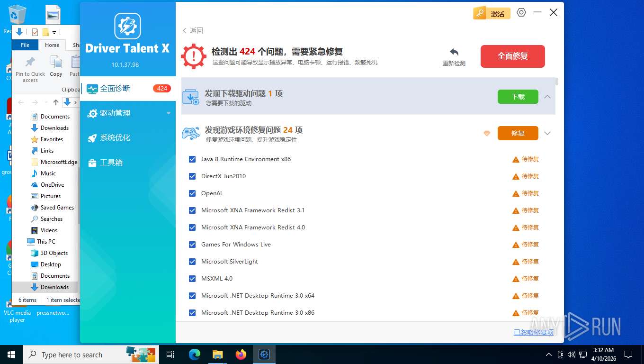
Task: Uncheck the MSXML 4.0 checkbox
Action: [x=192, y=279]
